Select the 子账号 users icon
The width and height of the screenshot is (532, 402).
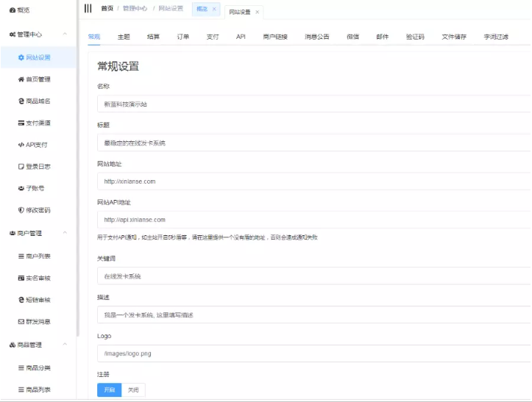(21, 189)
